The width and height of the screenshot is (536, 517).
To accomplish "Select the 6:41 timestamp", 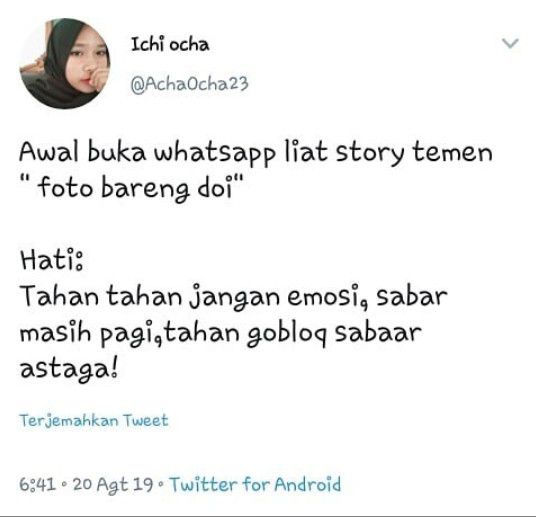I will (x=37, y=485).
